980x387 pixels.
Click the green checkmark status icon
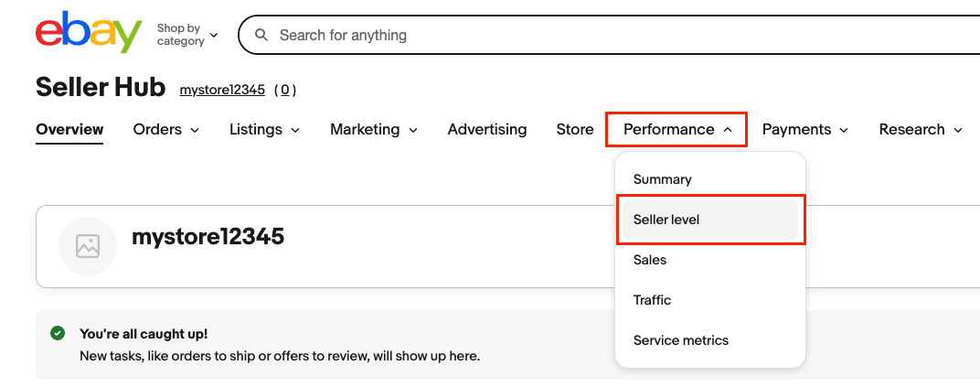click(x=58, y=333)
